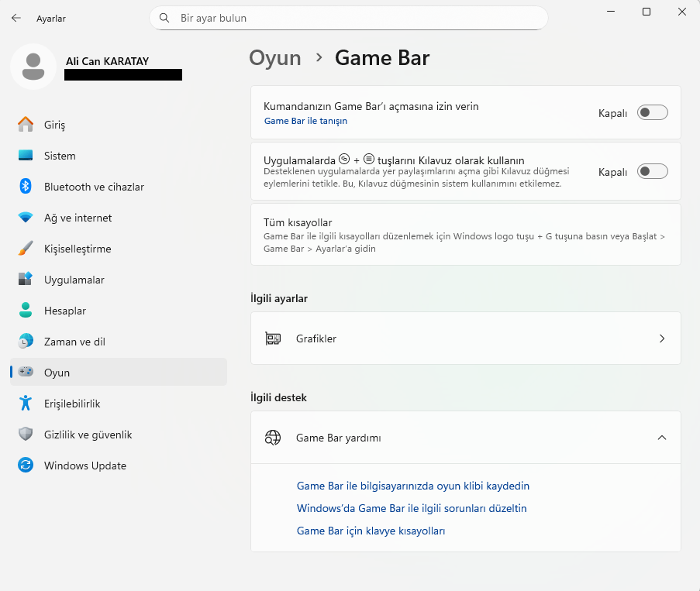Open Grafikler via its chevron arrow
Image resolution: width=700 pixels, height=591 pixels.
click(x=661, y=338)
